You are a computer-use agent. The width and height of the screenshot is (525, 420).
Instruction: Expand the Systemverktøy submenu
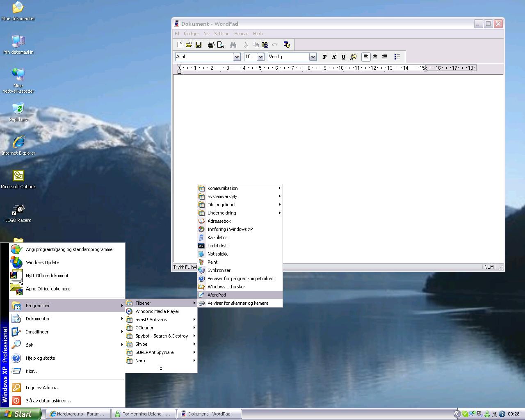240,196
